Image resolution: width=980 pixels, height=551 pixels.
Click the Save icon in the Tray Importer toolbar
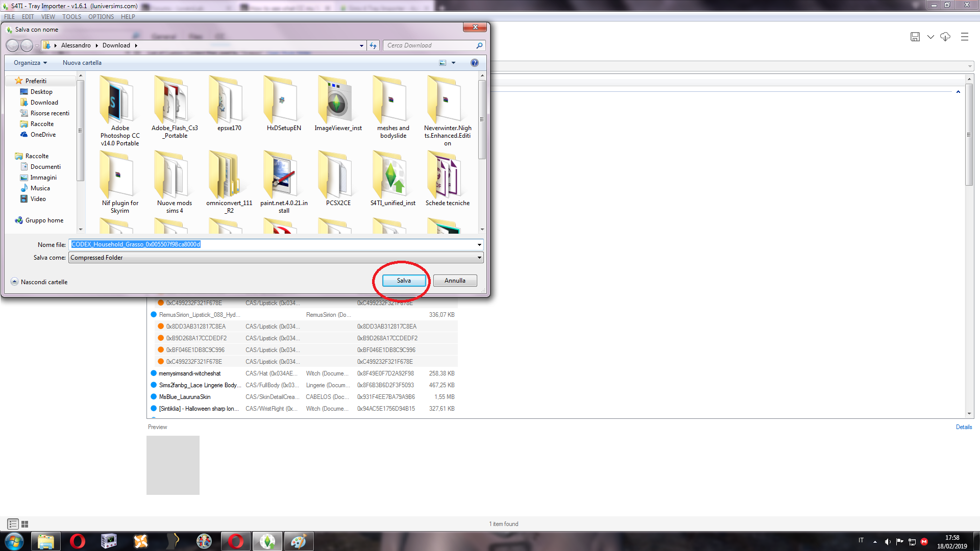point(915,37)
